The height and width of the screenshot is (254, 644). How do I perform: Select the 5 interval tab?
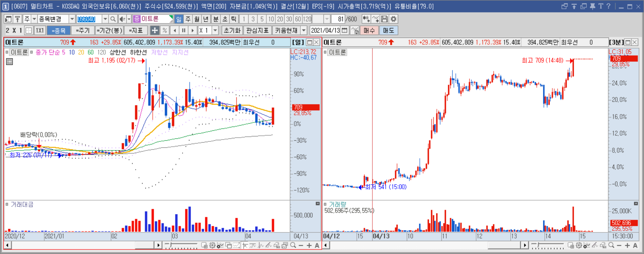point(262,19)
